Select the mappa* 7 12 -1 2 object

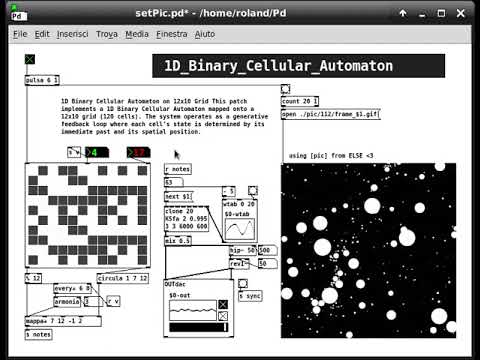[x=63, y=321]
